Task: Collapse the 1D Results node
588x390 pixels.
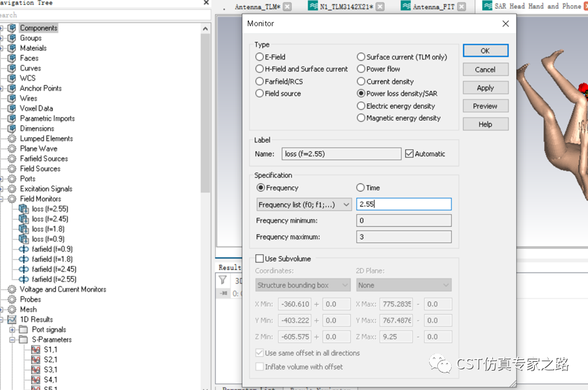Action: click(1, 319)
